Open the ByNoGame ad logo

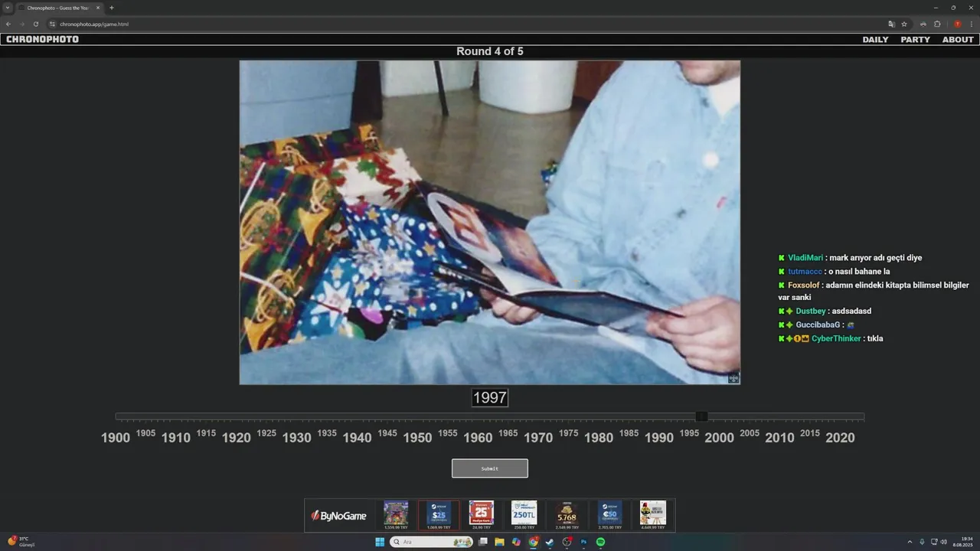[338, 516]
